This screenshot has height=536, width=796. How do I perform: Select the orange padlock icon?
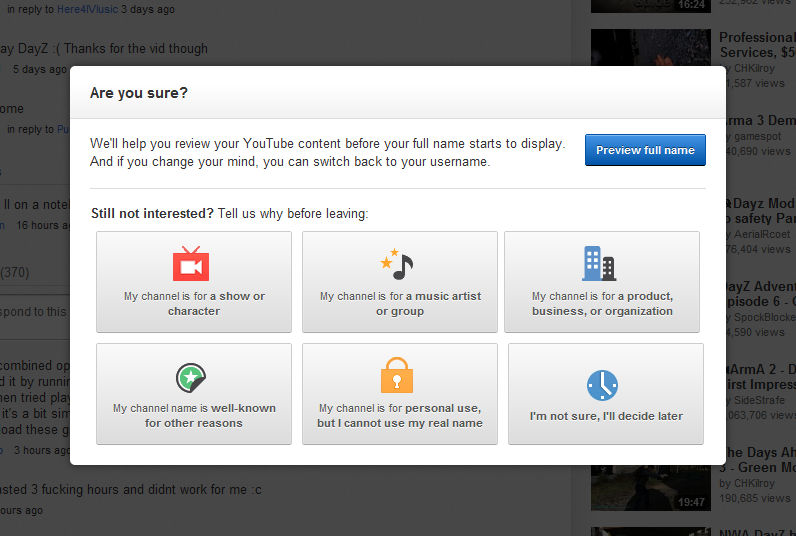coord(397,375)
